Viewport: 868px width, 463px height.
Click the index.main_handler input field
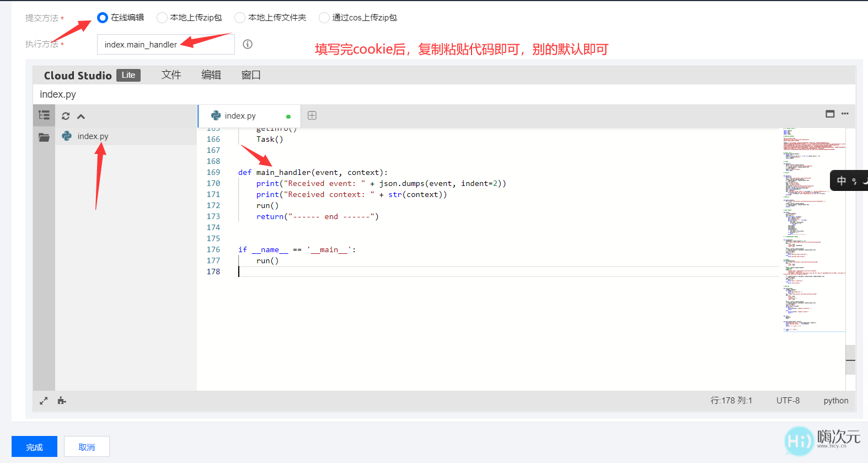(x=165, y=45)
